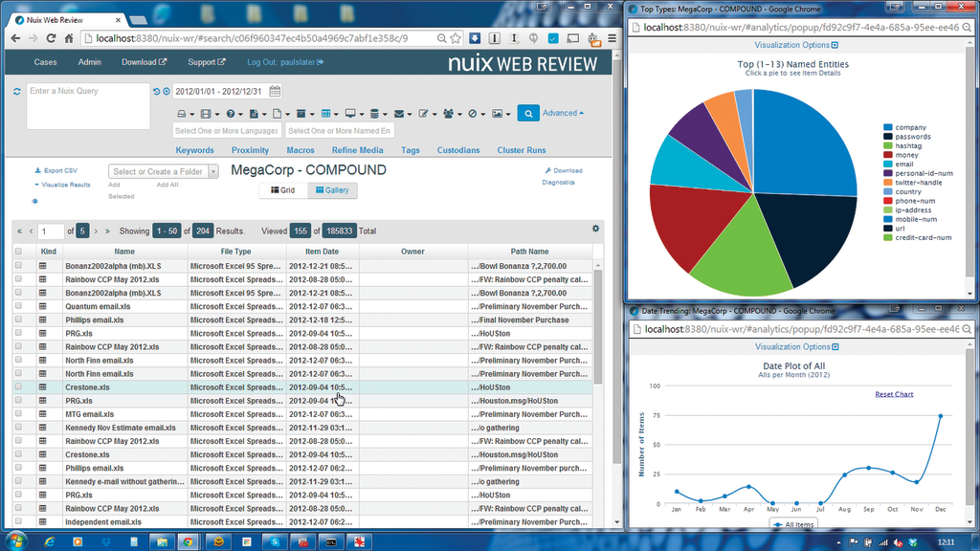
Task: Click Chrome's bookmark star icon
Action: [x=457, y=38]
